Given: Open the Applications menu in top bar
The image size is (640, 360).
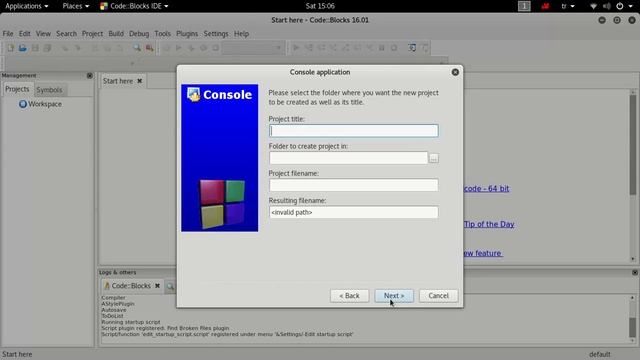Looking at the screenshot, I should 27,6.
